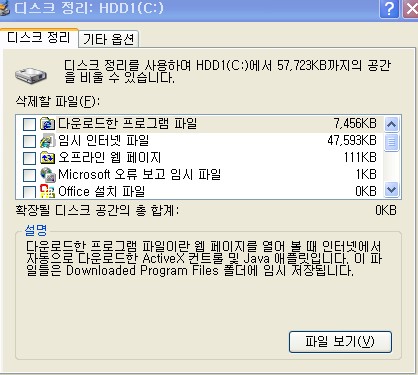418x375 pixels.
Task: Check the 다운로드한 프로그램 파일 checkbox
Action: click(x=29, y=124)
